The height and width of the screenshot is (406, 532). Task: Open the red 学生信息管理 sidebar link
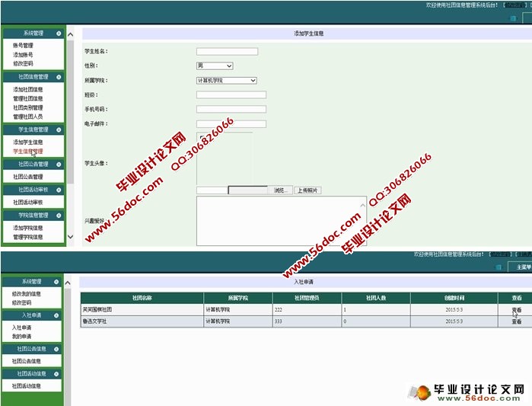(28, 152)
